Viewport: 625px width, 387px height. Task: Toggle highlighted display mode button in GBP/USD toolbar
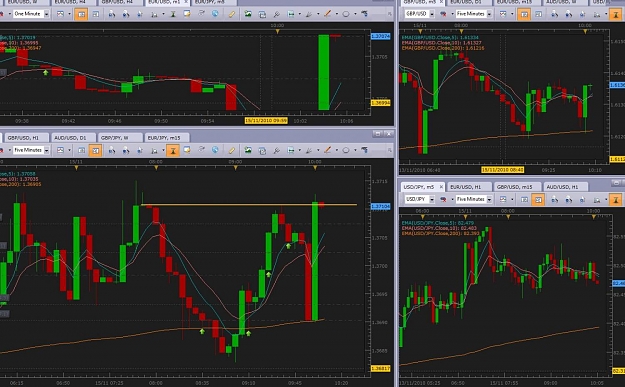pyautogui.click(x=524, y=14)
